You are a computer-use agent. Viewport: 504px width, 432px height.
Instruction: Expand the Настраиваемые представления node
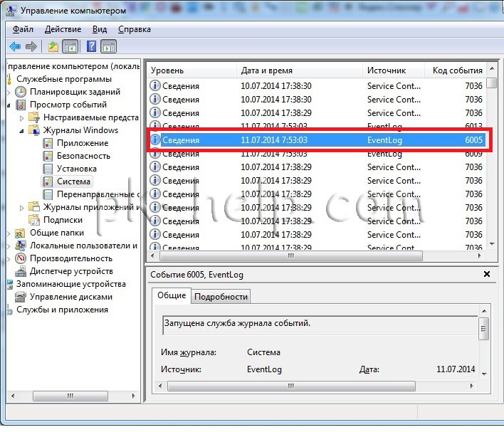pyautogui.click(x=21, y=118)
